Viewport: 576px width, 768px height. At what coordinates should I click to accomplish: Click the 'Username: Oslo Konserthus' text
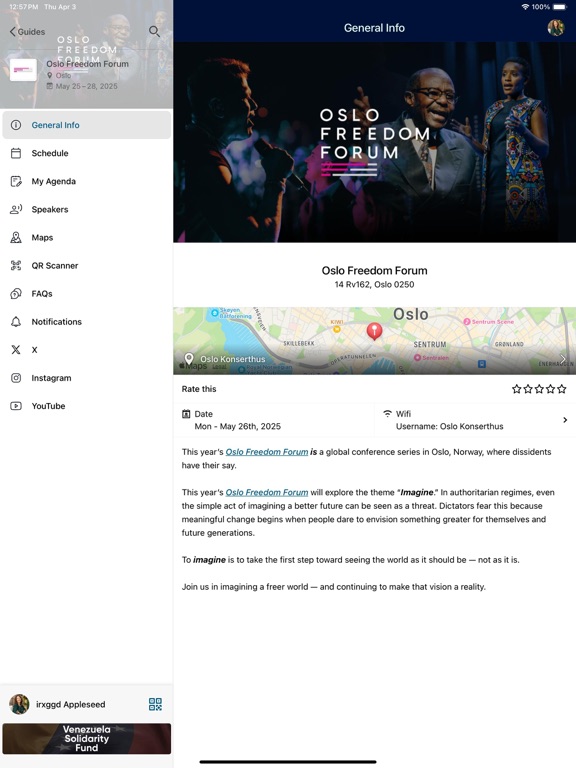(450, 427)
